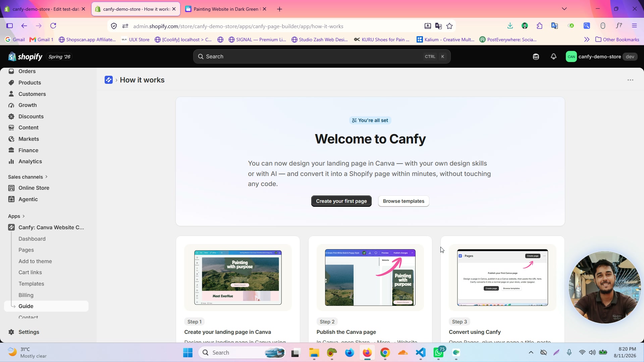644x362 pixels.
Task: Open Billing in Canfy menu
Action: [x=26, y=295]
